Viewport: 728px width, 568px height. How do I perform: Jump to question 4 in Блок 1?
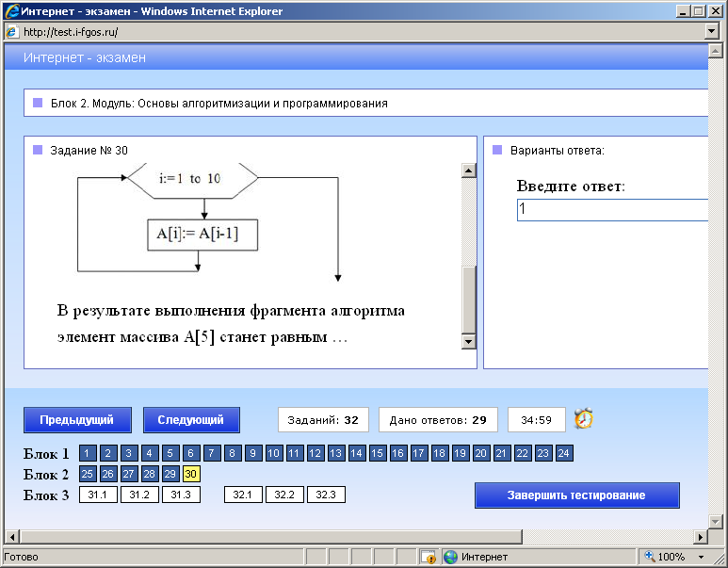tap(150, 453)
